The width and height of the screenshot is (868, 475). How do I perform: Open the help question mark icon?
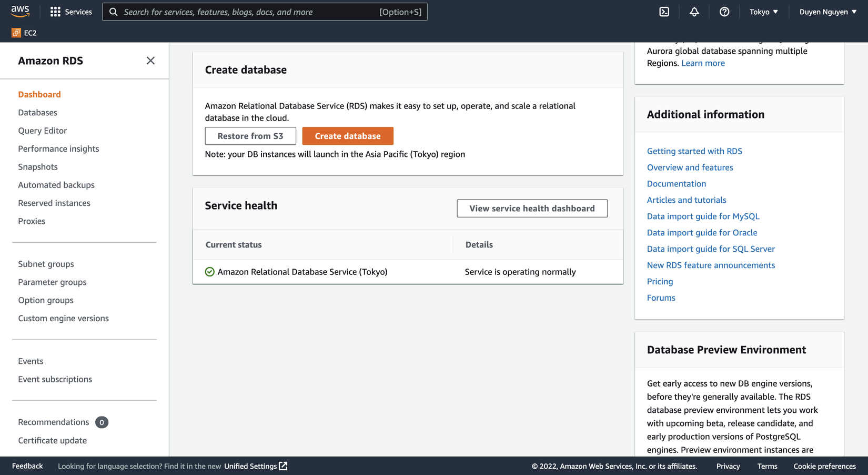pos(724,12)
